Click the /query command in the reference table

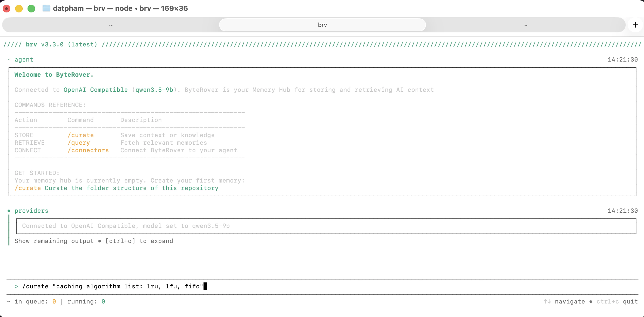pyautogui.click(x=79, y=143)
